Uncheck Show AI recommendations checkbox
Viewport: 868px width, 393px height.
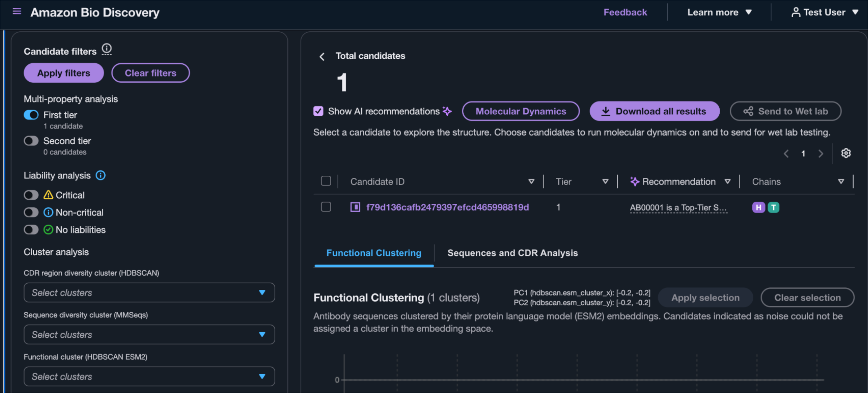click(x=318, y=111)
